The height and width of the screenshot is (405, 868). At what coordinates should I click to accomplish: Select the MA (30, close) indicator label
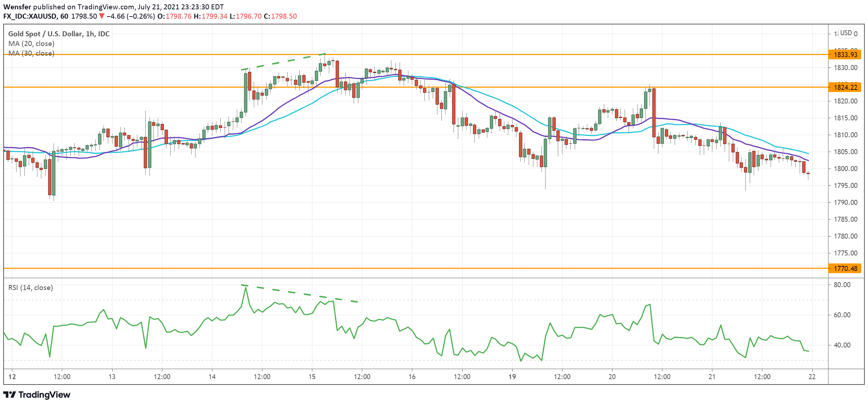click(31, 54)
